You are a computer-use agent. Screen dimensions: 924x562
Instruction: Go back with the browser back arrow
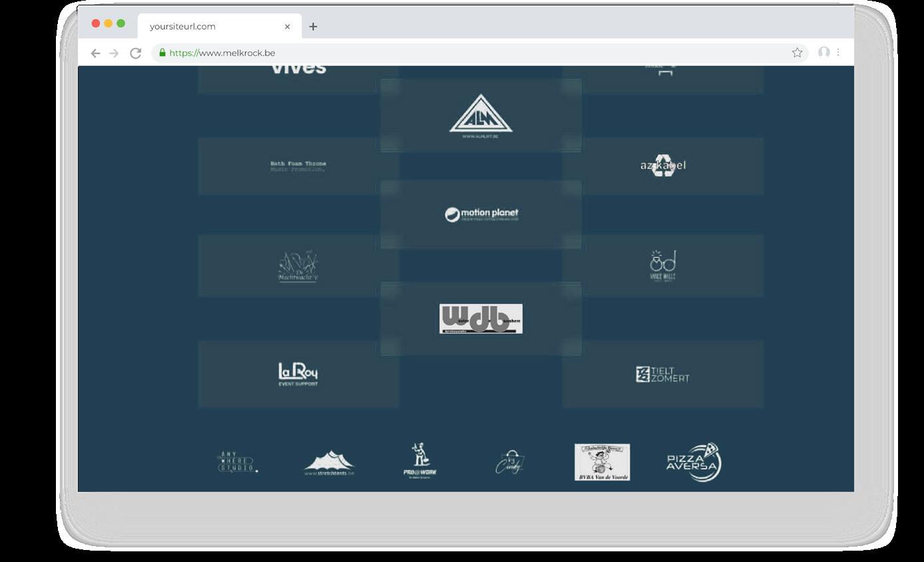coord(95,53)
